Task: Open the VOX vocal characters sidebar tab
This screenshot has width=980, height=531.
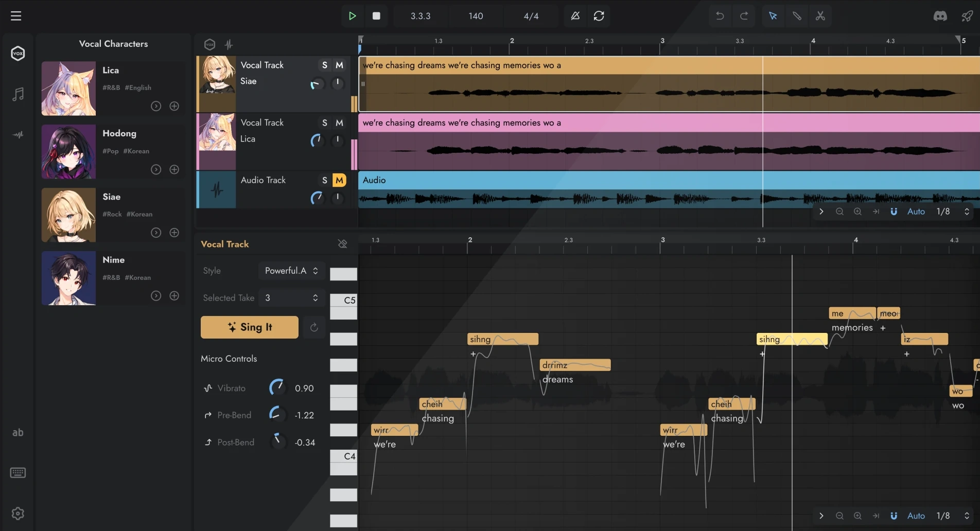Action: pos(18,53)
